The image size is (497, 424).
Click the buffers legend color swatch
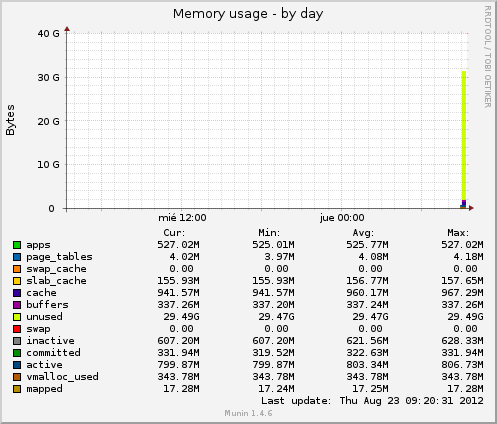(x=17, y=305)
